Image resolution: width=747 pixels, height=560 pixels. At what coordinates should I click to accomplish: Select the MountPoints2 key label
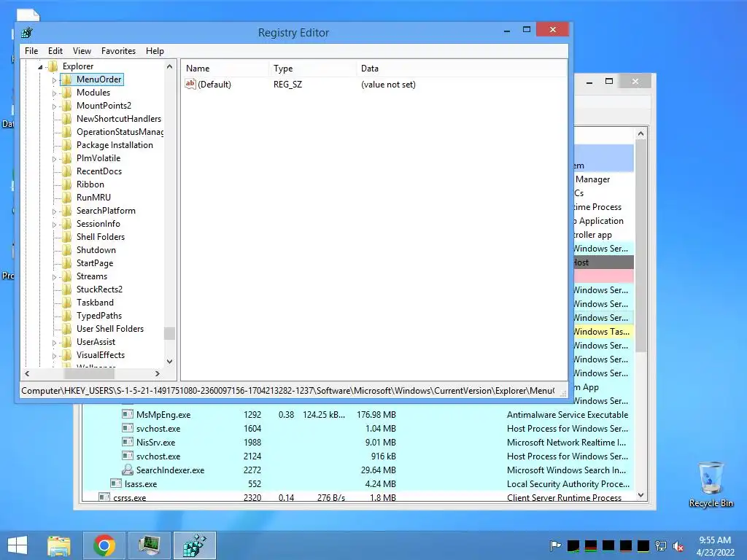[x=104, y=106]
